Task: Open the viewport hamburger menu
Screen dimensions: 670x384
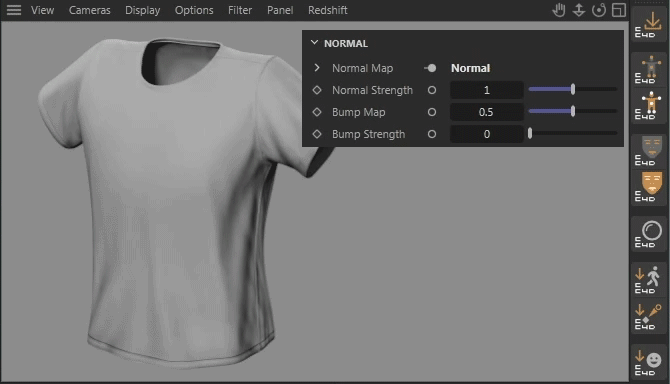Action: point(14,10)
